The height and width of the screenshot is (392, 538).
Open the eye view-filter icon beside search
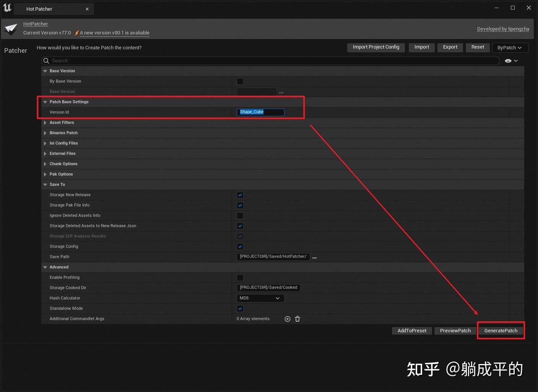508,60
